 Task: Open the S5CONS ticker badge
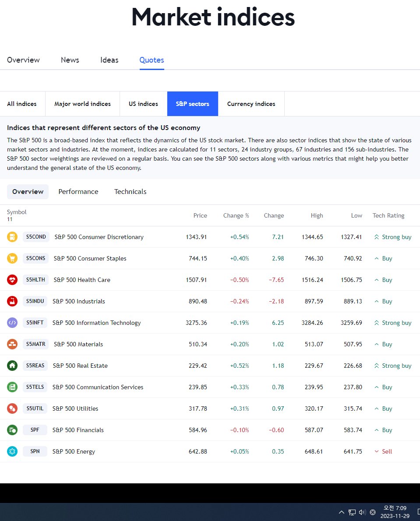[x=35, y=258]
